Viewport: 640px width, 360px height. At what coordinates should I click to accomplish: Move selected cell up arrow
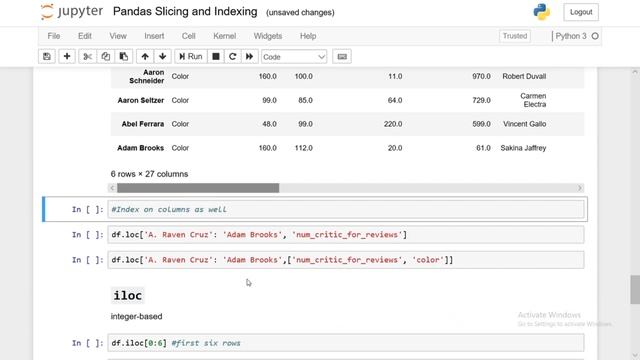tap(145, 57)
